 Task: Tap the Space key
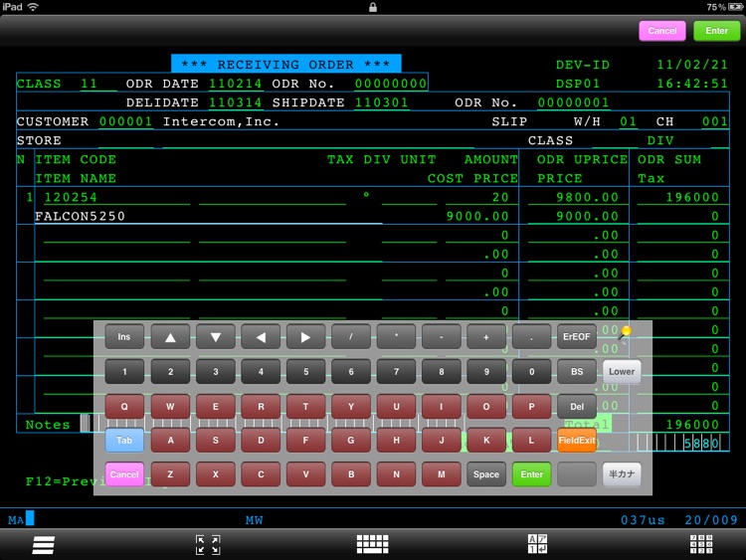pos(486,474)
